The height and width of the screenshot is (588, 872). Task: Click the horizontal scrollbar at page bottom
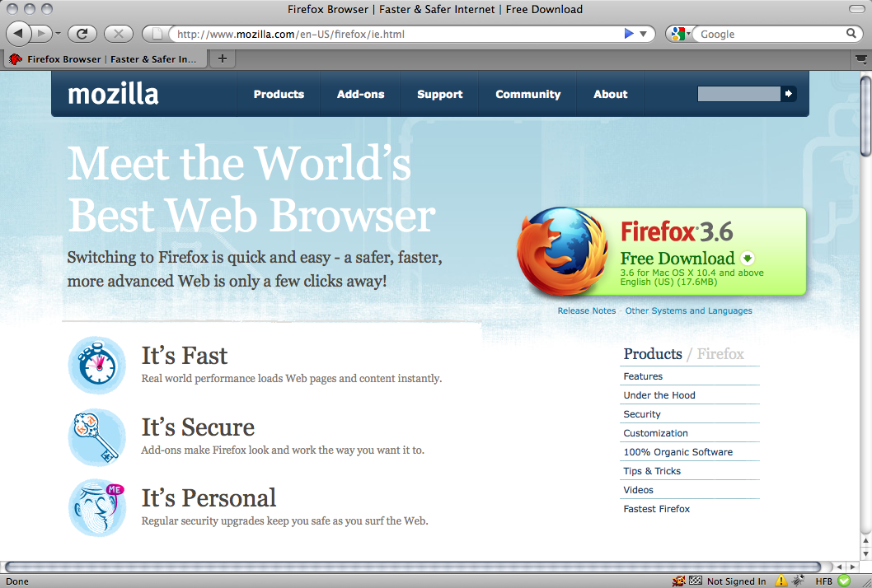[412, 567]
